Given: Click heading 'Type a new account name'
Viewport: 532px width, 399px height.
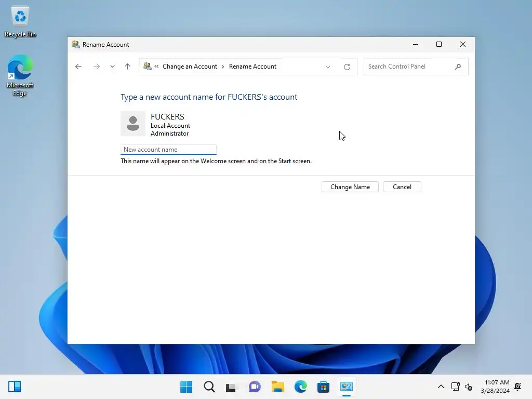Looking at the screenshot, I should (x=209, y=97).
